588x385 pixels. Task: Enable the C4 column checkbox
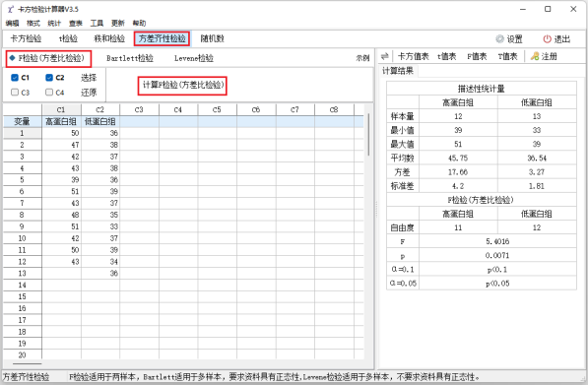click(x=49, y=93)
